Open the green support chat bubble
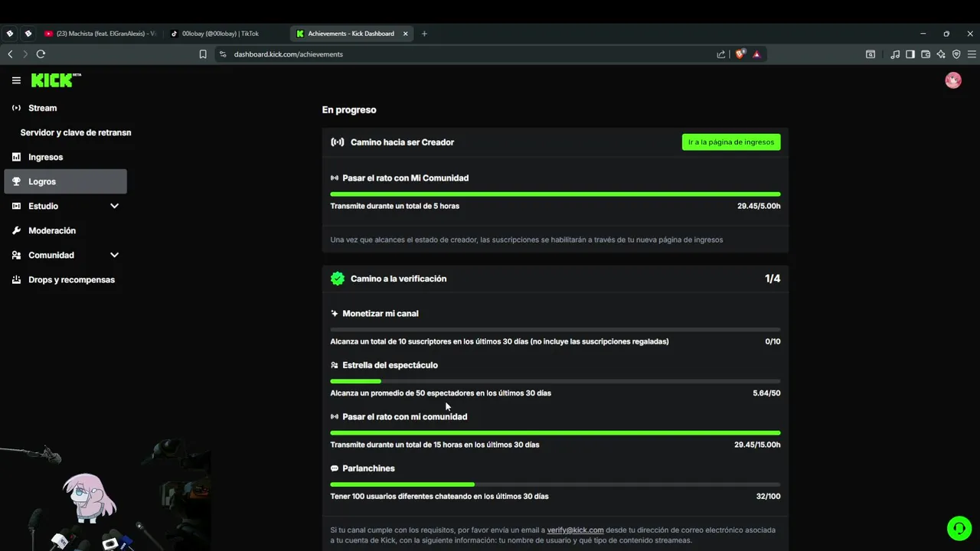Screen dimensions: 980x551 click(959, 528)
